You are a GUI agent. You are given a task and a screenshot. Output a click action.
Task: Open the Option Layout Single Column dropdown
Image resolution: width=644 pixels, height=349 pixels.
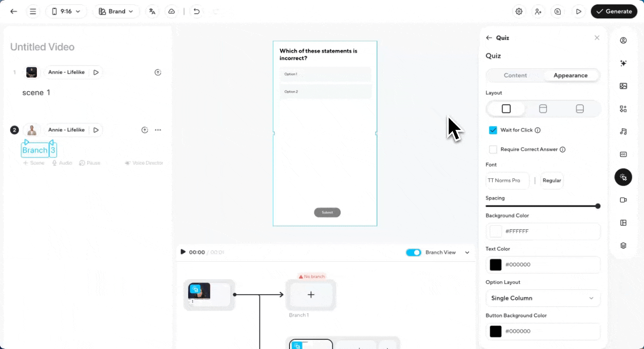click(543, 298)
